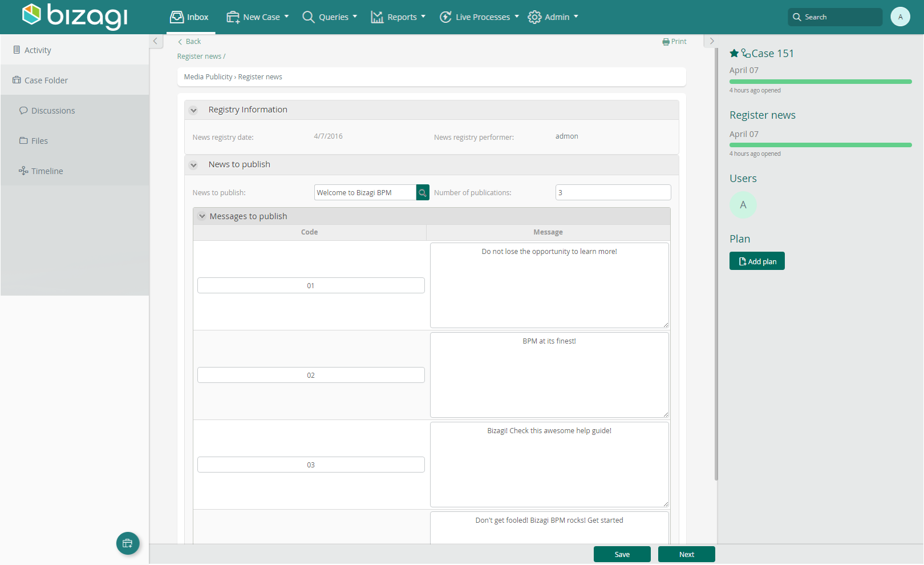Click the Register news heading in the panel
Image resolution: width=924 pixels, height=565 pixels.
click(763, 115)
